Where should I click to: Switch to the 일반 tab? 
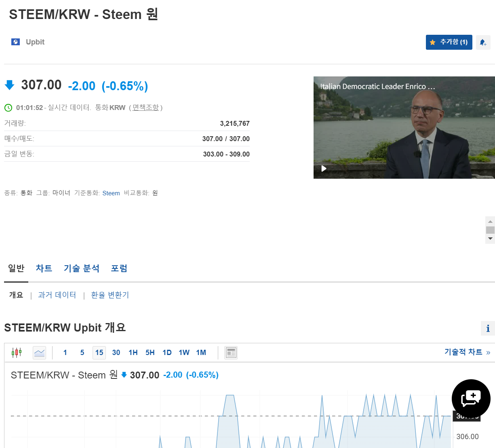point(16,268)
